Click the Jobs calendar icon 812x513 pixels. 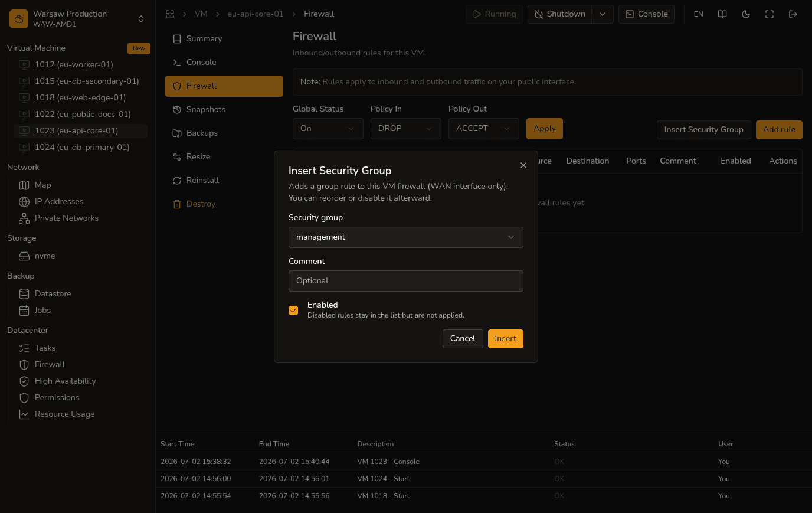click(x=24, y=310)
